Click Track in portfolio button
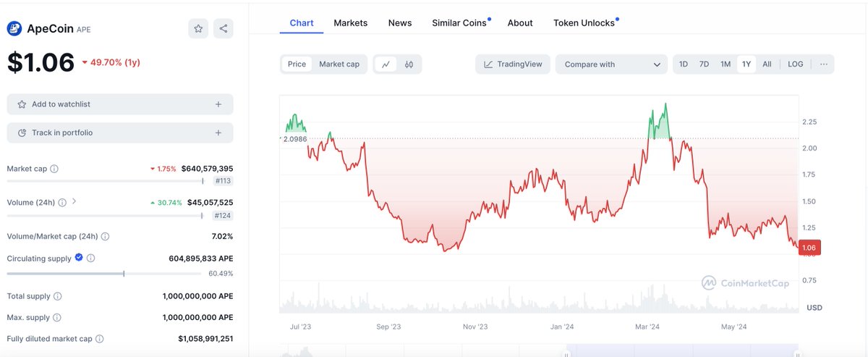 point(120,133)
